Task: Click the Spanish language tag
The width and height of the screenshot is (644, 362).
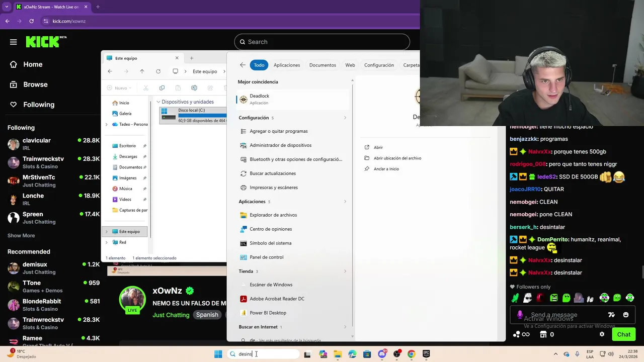Action: [207, 315]
